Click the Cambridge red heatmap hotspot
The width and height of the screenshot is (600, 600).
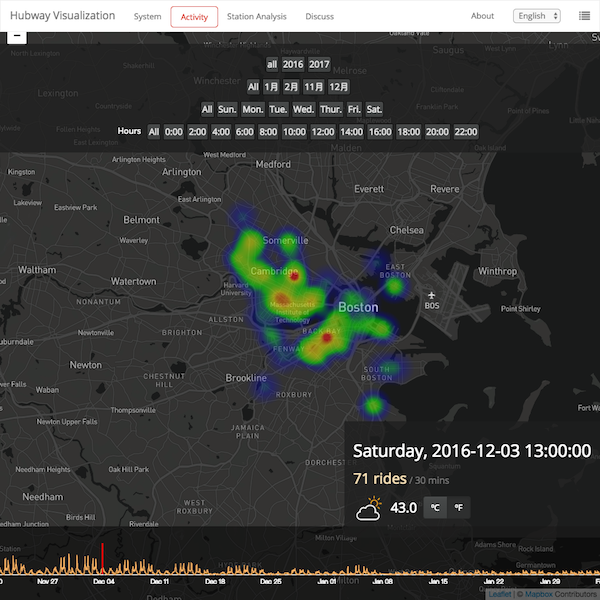tap(294, 276)
